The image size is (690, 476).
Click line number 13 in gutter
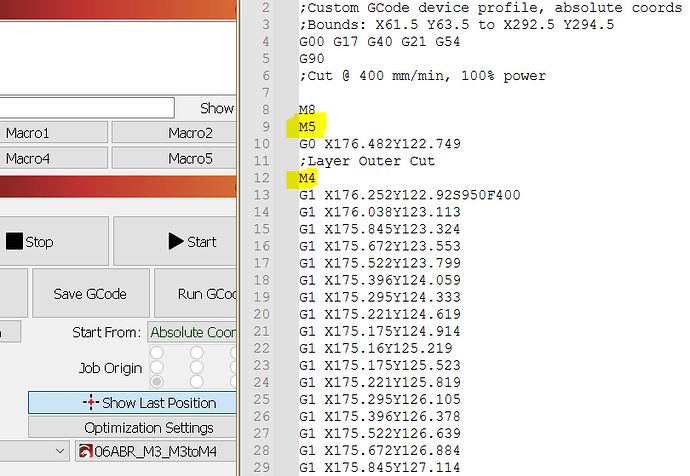point(261,195)
